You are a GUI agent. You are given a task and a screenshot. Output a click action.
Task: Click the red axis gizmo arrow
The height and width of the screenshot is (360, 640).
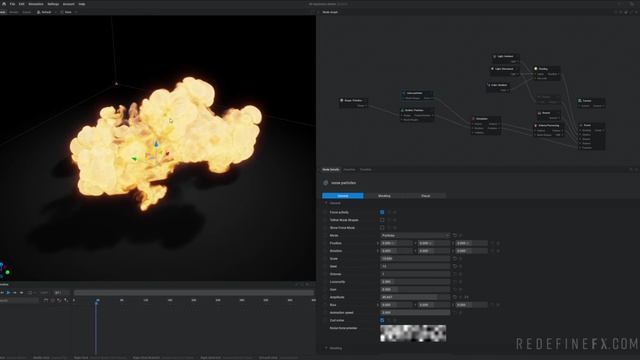[167, 154]
